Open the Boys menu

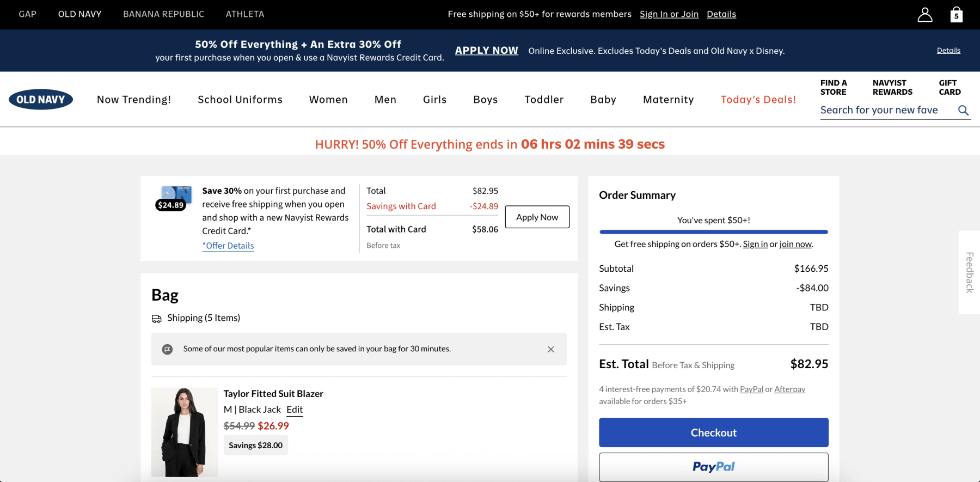point(486,100)
